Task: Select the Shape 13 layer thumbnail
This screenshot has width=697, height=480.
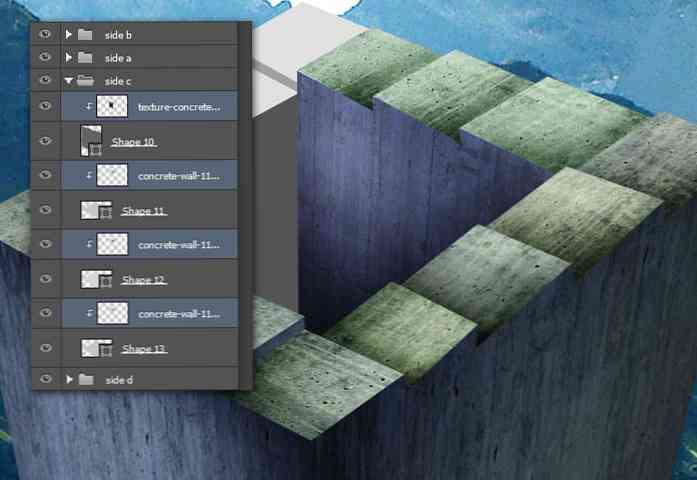Action: [96, 348]
